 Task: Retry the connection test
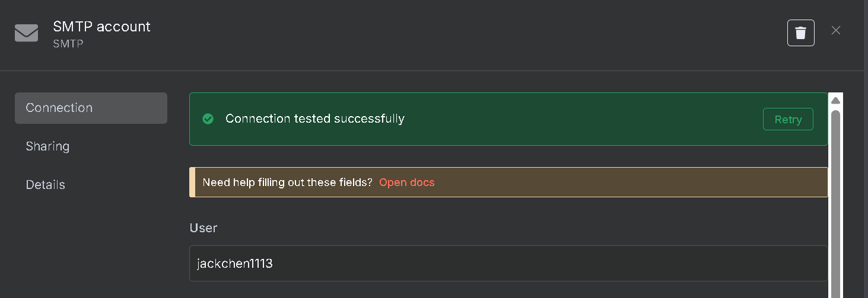[x=788, y=119]
